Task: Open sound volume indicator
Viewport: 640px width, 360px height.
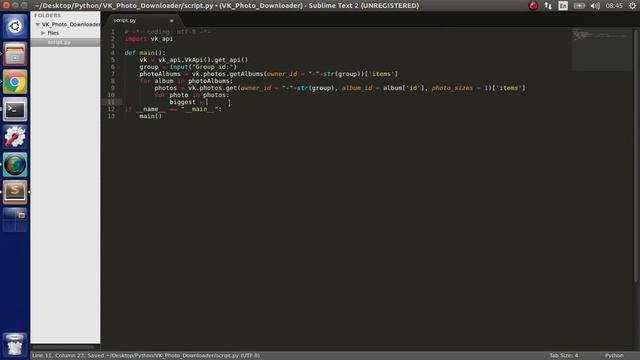Action: [x=595, y=6]
